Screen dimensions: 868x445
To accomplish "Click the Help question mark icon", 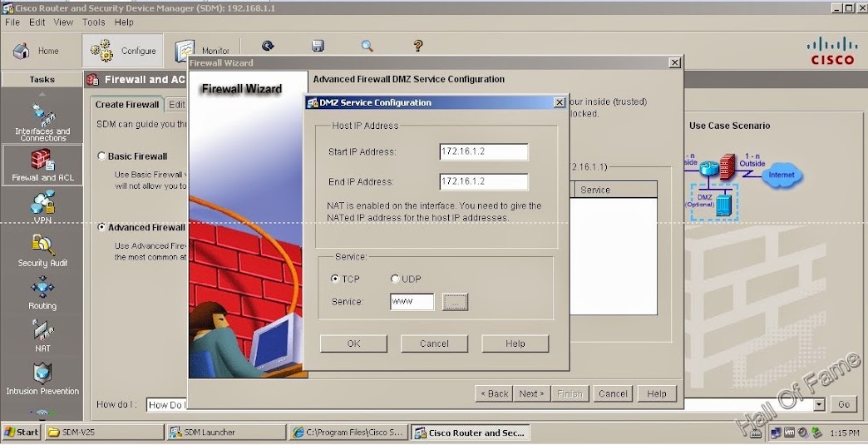I will pos(418,46).
